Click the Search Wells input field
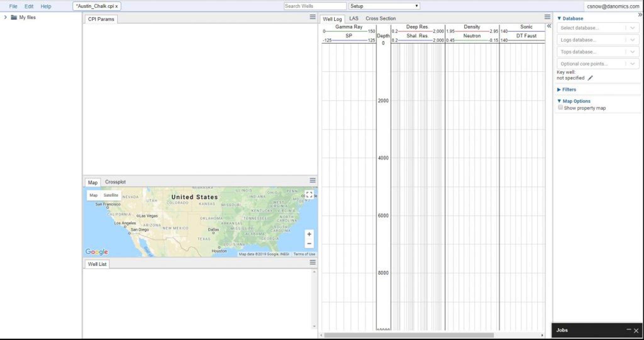 click(x=314, y=6)
